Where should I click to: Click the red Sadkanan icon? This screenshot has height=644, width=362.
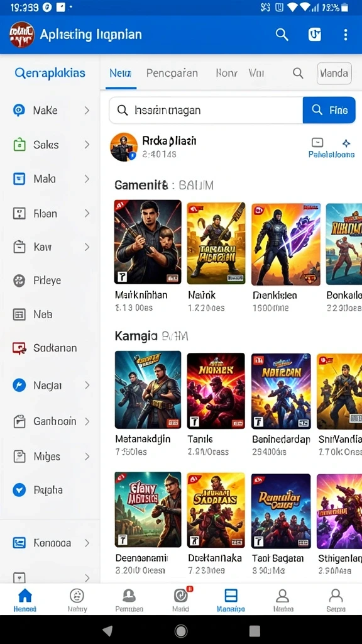19,348
